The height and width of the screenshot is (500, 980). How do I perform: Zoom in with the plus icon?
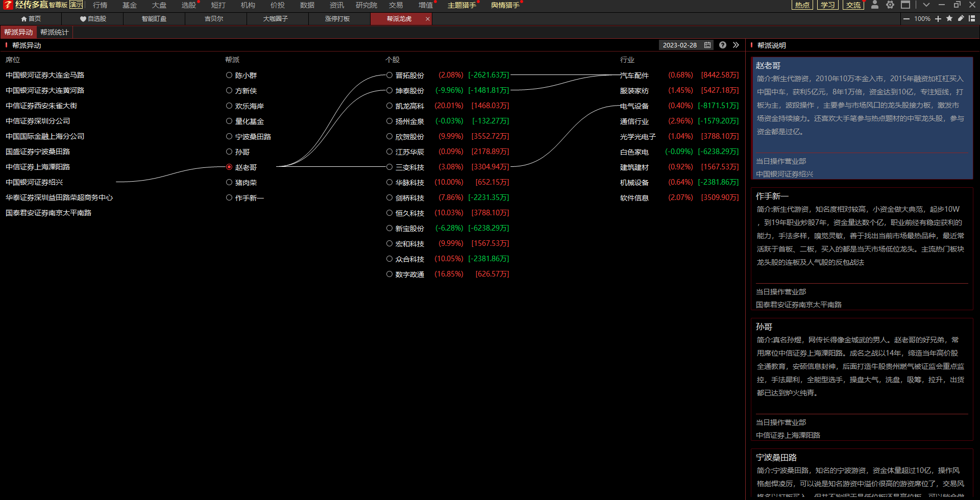(x=938, y=19)
